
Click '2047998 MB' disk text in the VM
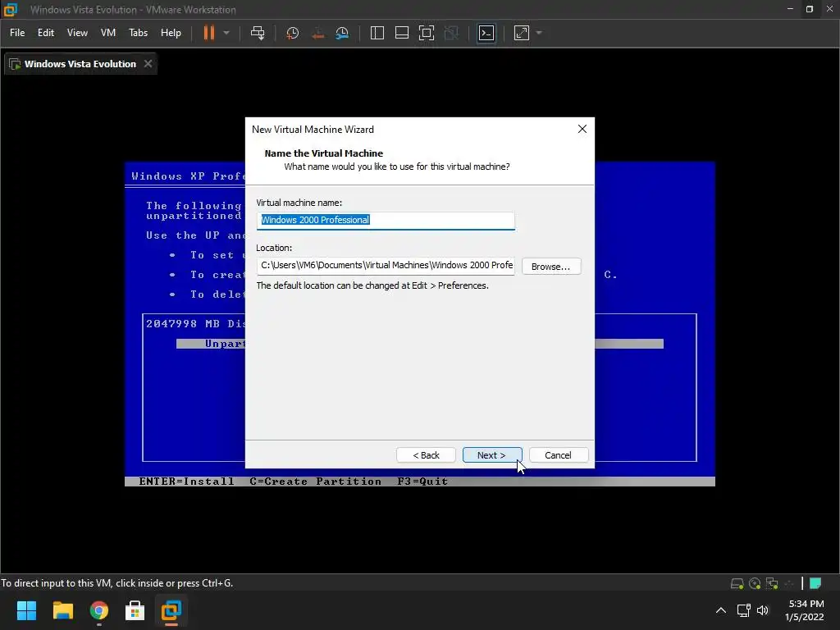pyautogui.click(x=183, y=323)
